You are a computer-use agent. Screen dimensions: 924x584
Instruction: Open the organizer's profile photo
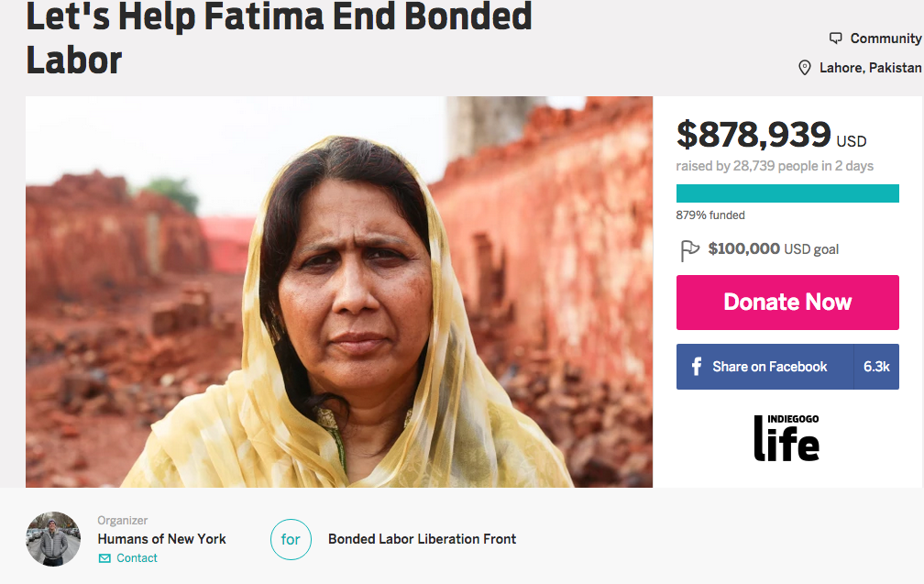[x=53, y=539]
